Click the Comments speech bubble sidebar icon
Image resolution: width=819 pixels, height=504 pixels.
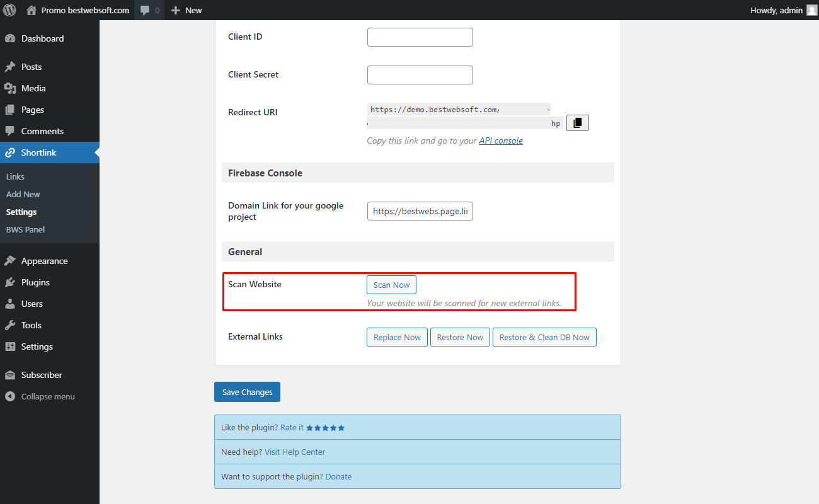[x=10, y=131]
